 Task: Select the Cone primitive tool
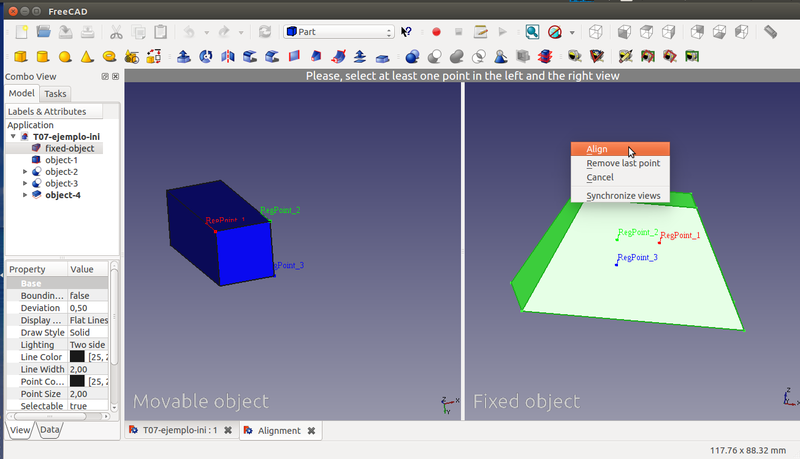[x=87, y=56]
